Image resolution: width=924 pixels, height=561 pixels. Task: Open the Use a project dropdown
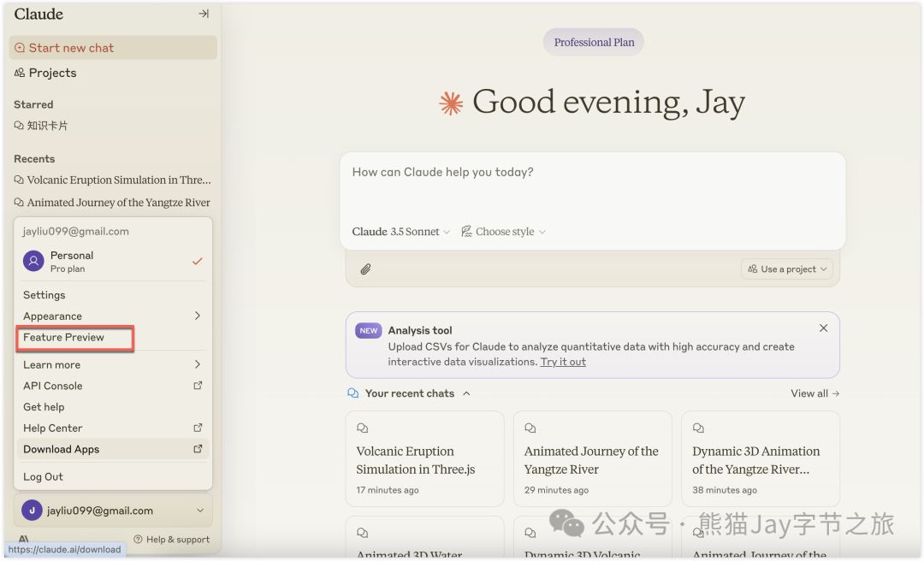pyautogui.click(x=787, y=269)
